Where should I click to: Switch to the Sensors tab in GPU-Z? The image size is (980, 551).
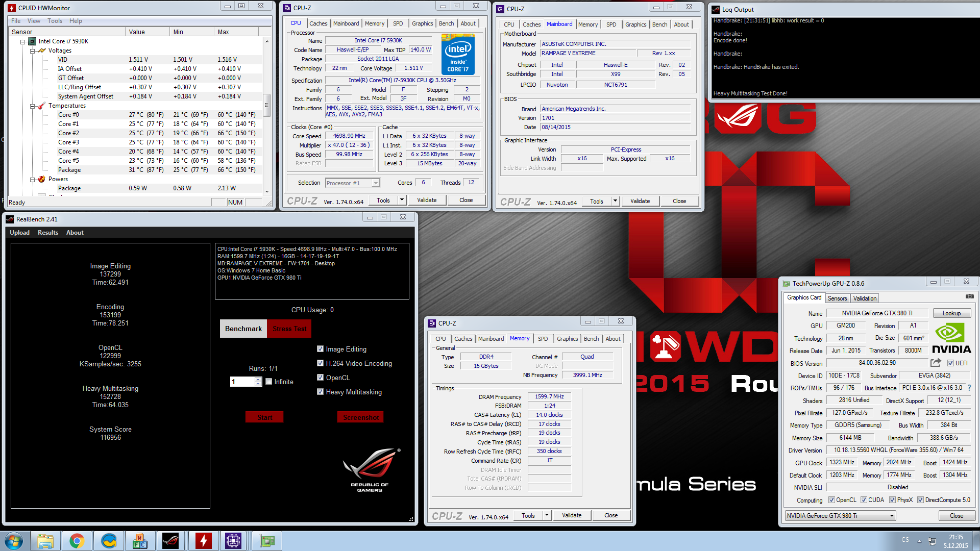pyautogui.click(x=837, y=298)
